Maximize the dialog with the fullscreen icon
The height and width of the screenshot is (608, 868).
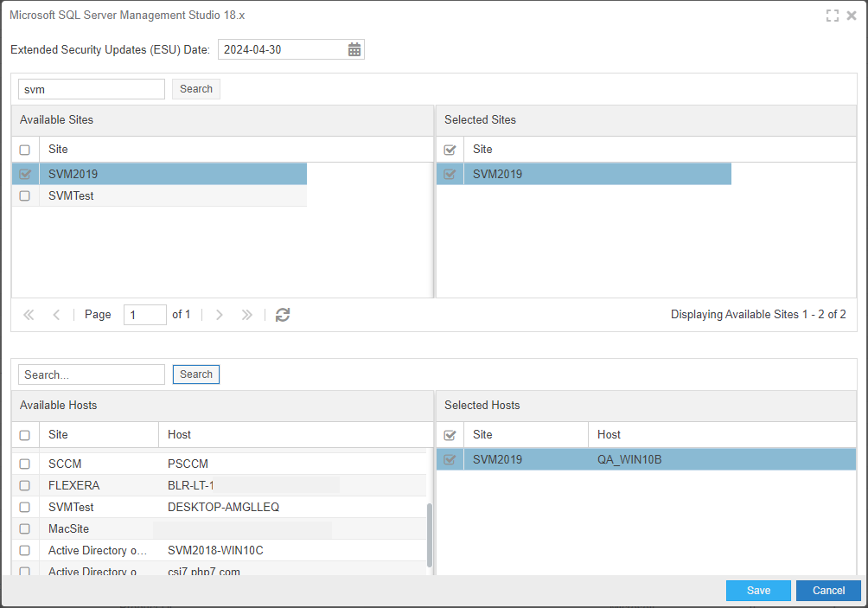pyautogui.click(x=832, y=16)
